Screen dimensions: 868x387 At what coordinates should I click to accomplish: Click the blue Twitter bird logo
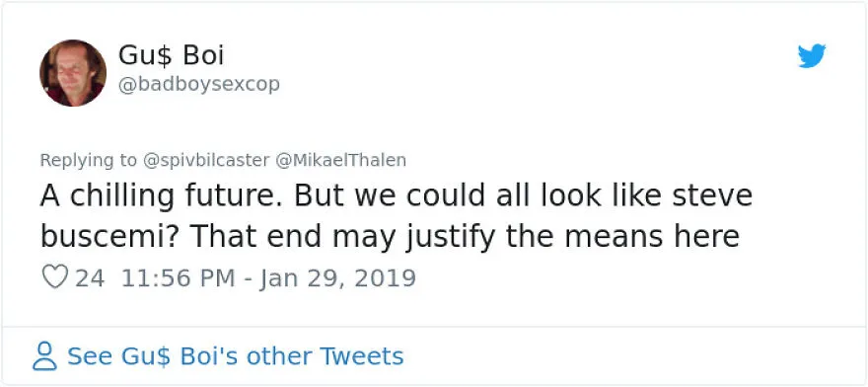coord(812,56)
